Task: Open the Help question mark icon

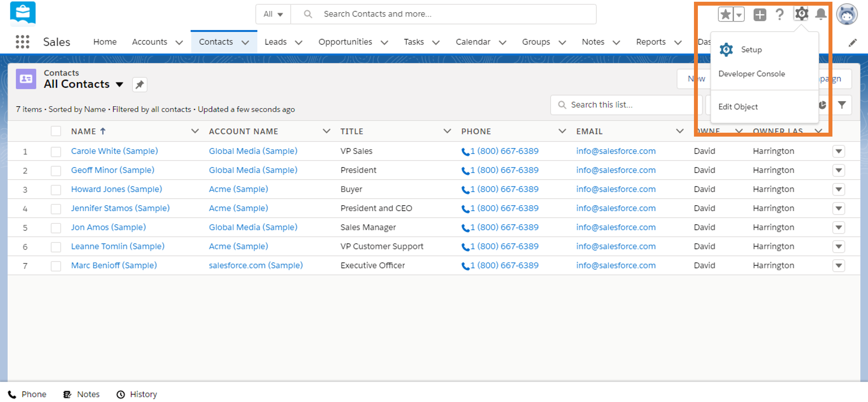Action: click(780, 14)
